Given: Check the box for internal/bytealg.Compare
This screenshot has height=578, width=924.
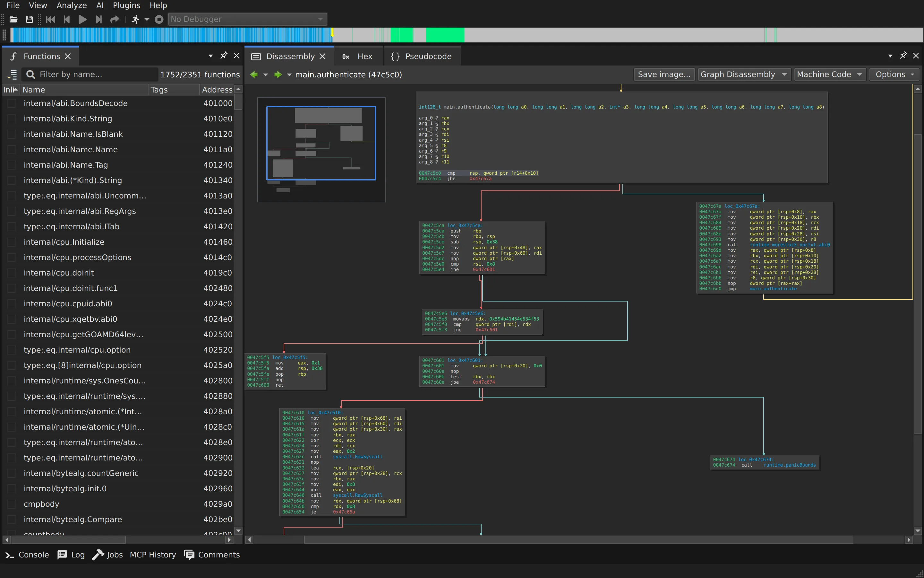Looking at the screenshot, I should (12, 520).
